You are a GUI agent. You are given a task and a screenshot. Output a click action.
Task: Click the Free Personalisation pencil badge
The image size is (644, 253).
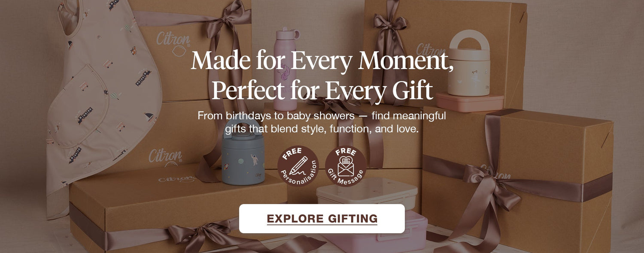(x=298, y=166)
